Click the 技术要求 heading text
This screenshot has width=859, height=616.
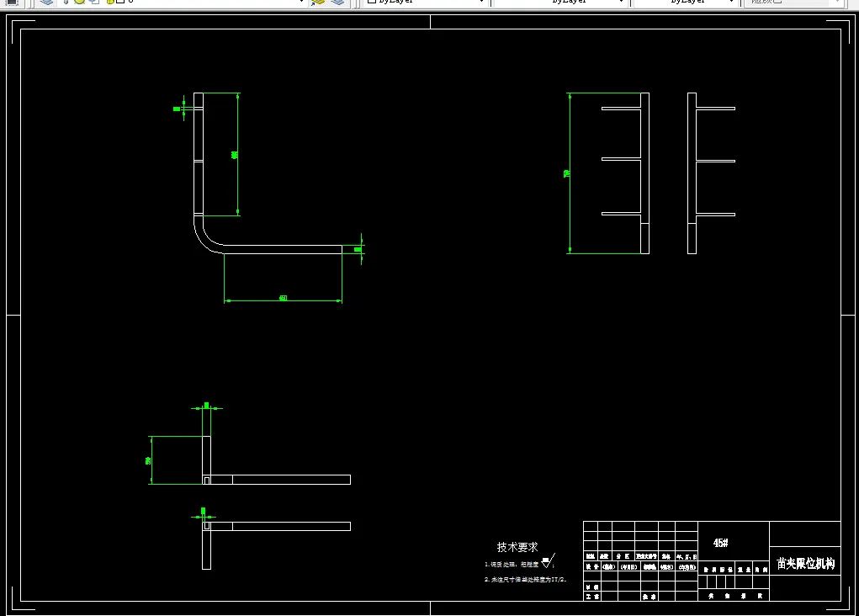pos(517,547)
